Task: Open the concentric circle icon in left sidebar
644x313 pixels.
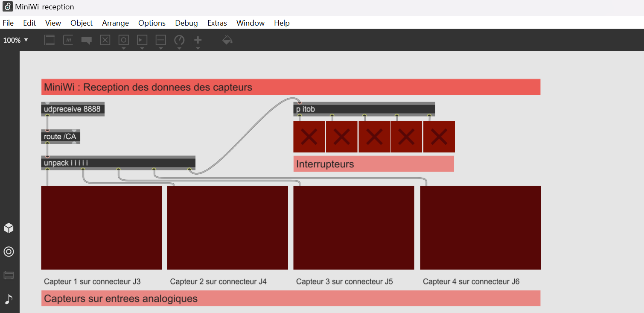Action: click(9, 252)
